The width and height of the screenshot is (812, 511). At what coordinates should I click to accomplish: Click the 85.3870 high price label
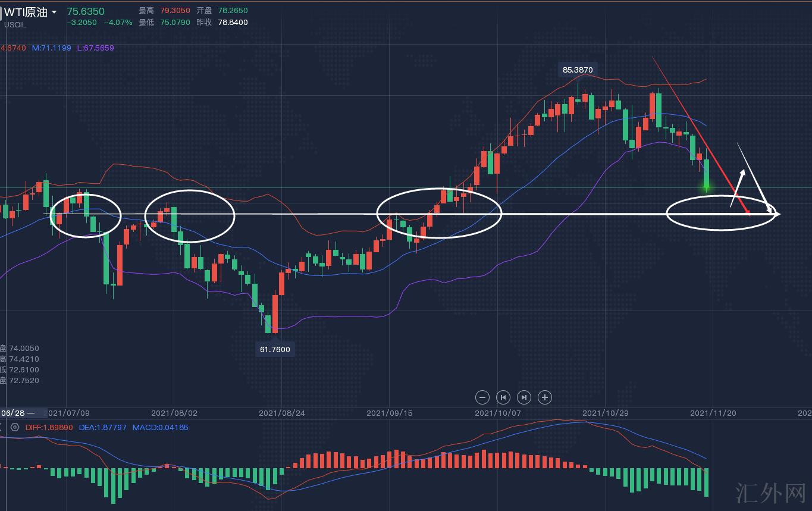click(578, 70)
